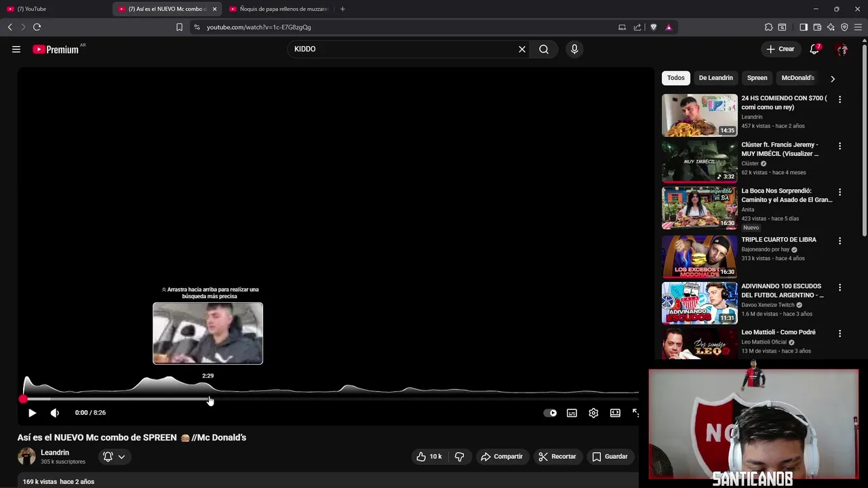Open Clúster MUY IMBÉCIL video thumbnail
Viewport: 868px width, 488px height.
coord(699,161)
